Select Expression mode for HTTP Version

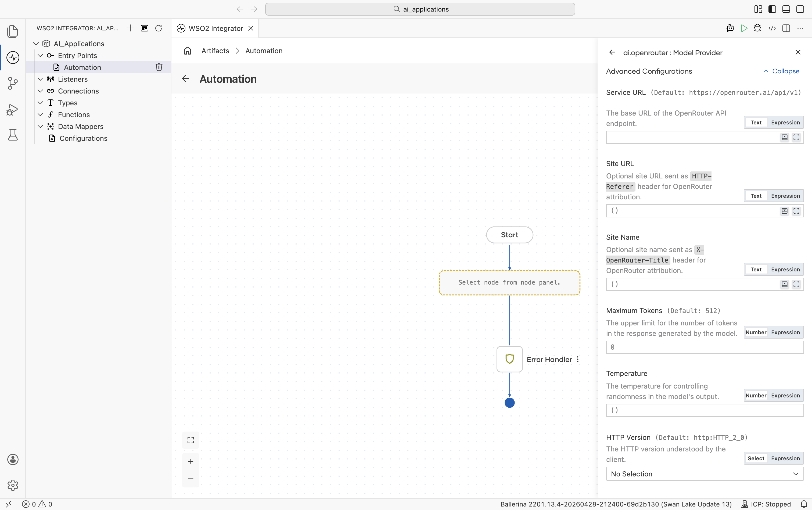tap(785, 458)
